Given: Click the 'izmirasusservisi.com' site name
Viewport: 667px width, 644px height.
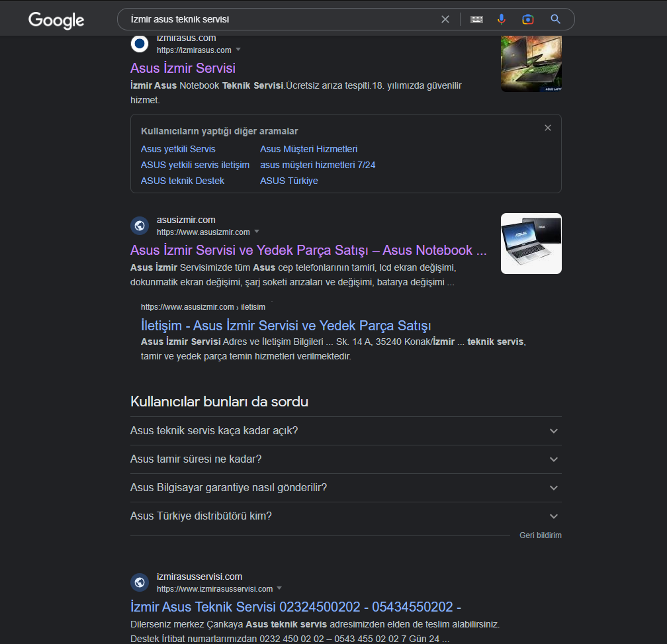Looking at the screenshot, I should (x=200, y=576).
